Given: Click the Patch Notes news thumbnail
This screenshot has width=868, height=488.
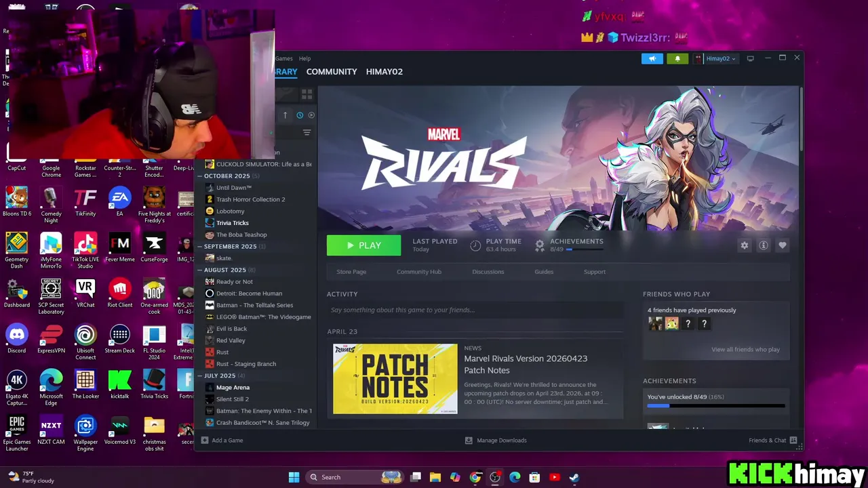Looking at the screenshot, I should click(395, 379).
